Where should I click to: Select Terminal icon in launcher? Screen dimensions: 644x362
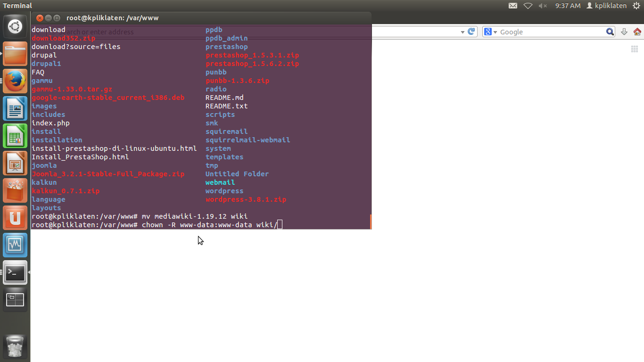pos(15,272)
